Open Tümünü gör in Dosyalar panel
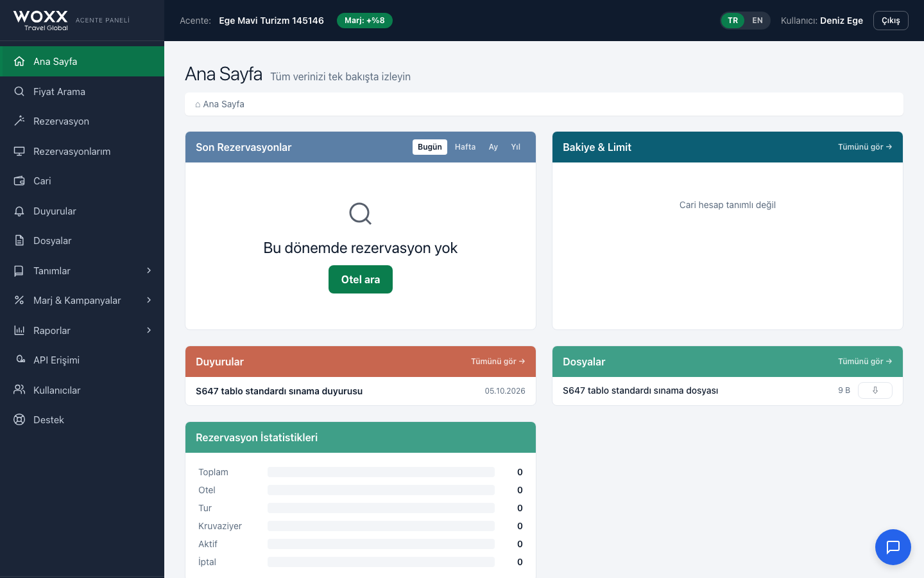 coord(865,362)
